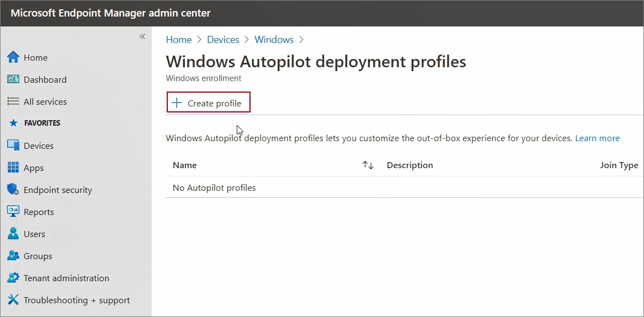This screenshot has width=644, height=317.
Task: Click the Devices breadcrumb link
Action: [223, 40]
